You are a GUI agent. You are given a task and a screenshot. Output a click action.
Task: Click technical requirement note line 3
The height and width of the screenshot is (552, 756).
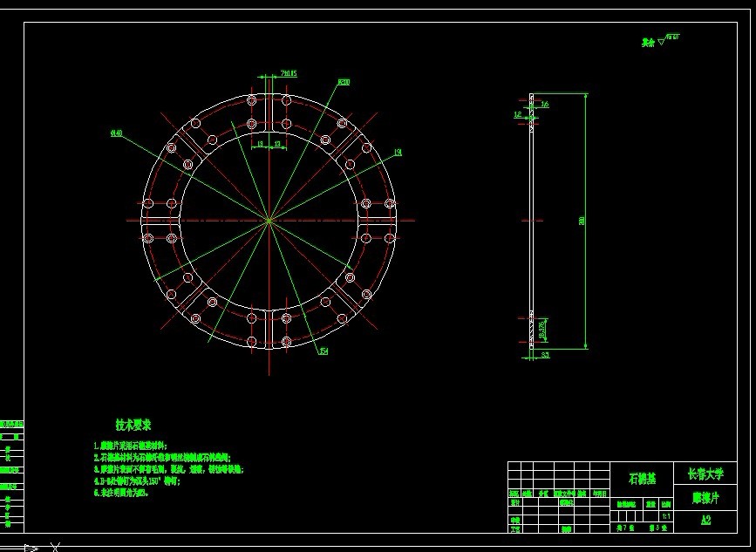(x=168, y=469)
